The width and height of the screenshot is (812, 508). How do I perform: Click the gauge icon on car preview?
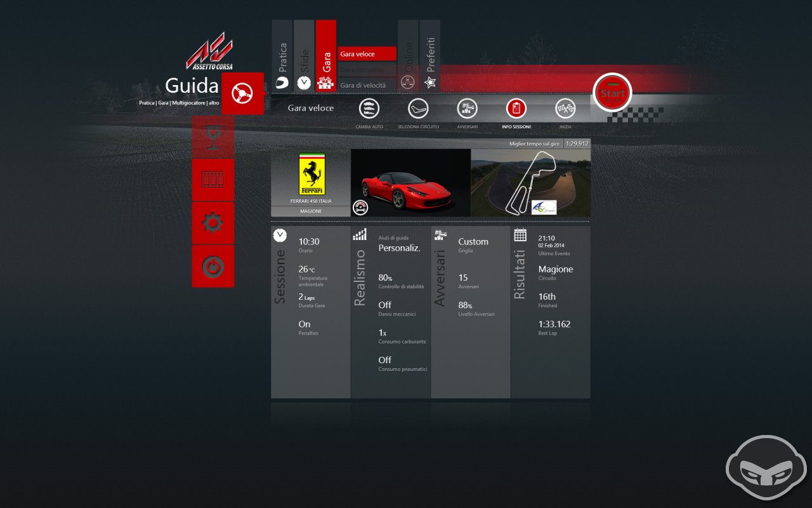click(360, 207)
